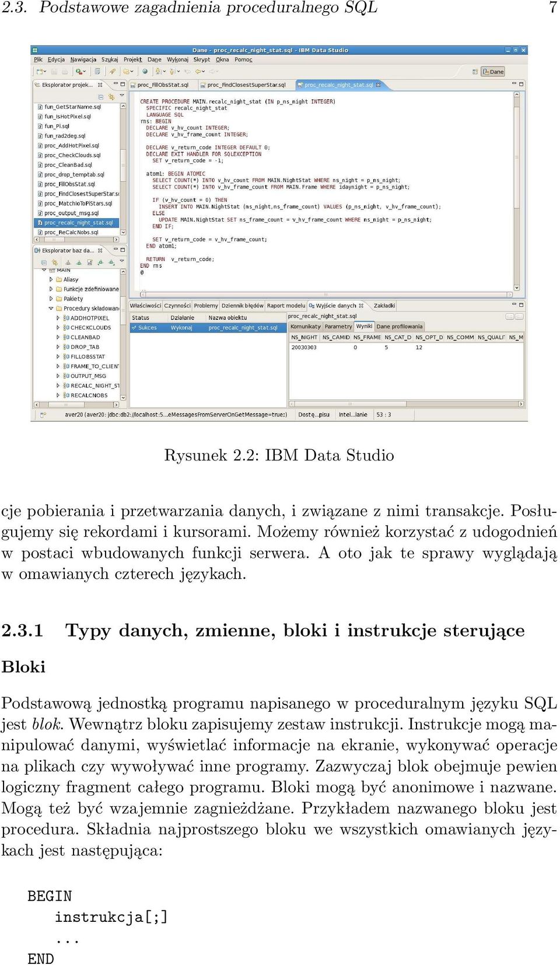
Task: Expand the RECALCNOBS procedure node
Action: pos(58,395)
